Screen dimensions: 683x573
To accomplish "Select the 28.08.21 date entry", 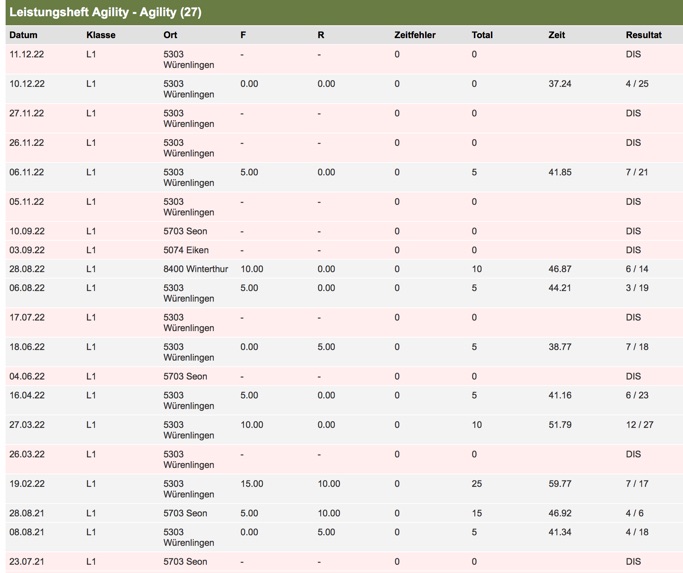I will pyautogui.click(x=27, y=513).
